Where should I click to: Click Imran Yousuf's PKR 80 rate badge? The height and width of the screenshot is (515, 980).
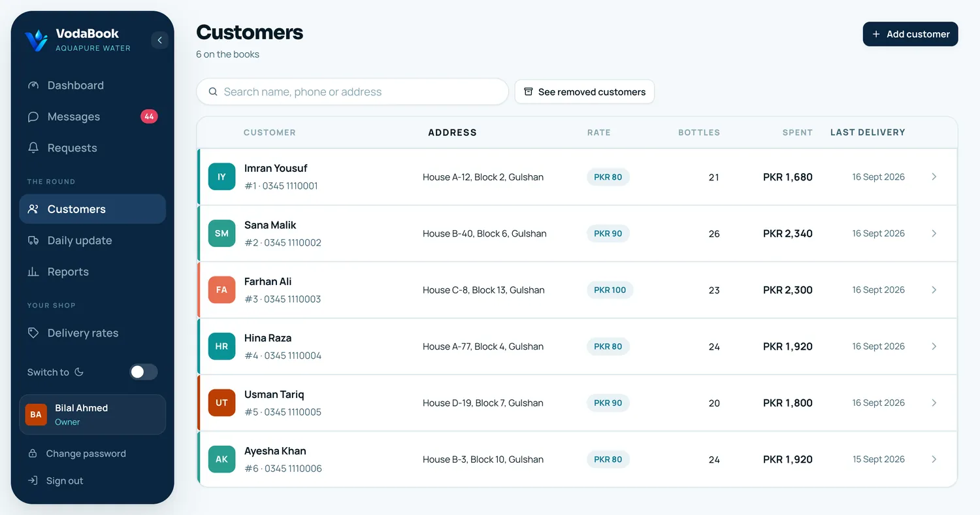pyautogui.click(x=608, y=177)
